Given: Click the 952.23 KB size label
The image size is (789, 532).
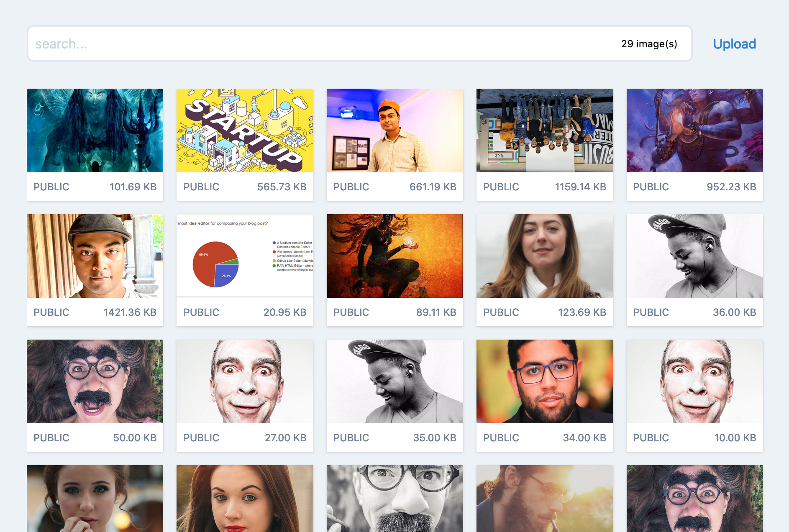Looking at the screenshot, I should (732, 187).
